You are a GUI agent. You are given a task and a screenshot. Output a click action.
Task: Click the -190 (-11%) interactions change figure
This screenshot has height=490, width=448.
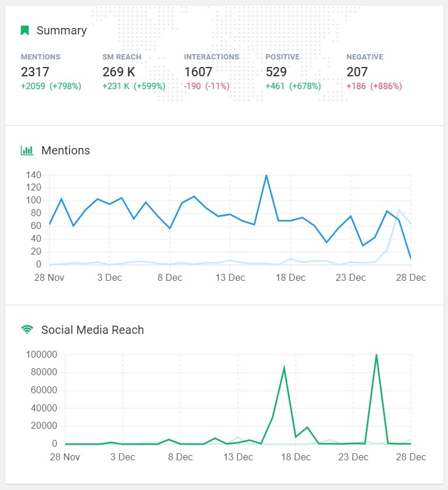tap(207, 86)
